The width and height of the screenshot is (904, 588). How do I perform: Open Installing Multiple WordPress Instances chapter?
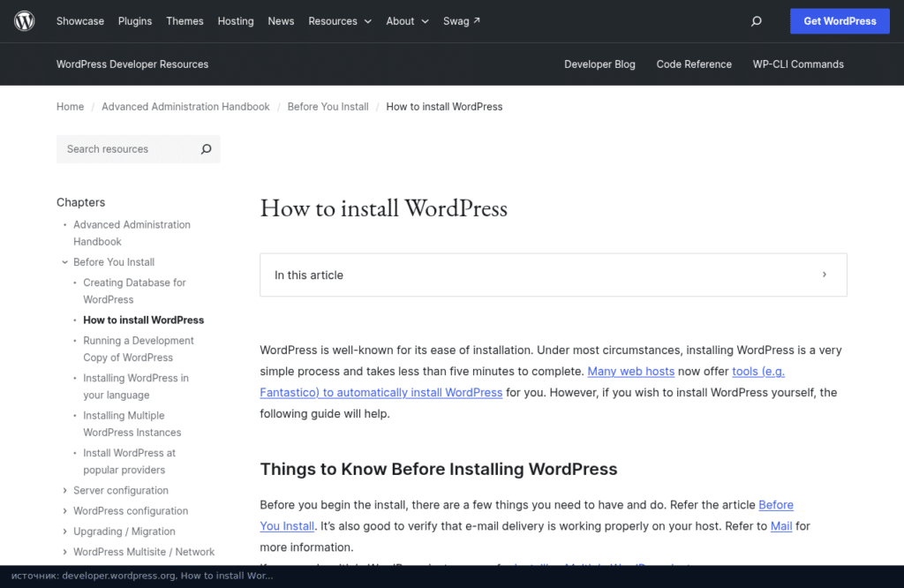tap(132, 424)
